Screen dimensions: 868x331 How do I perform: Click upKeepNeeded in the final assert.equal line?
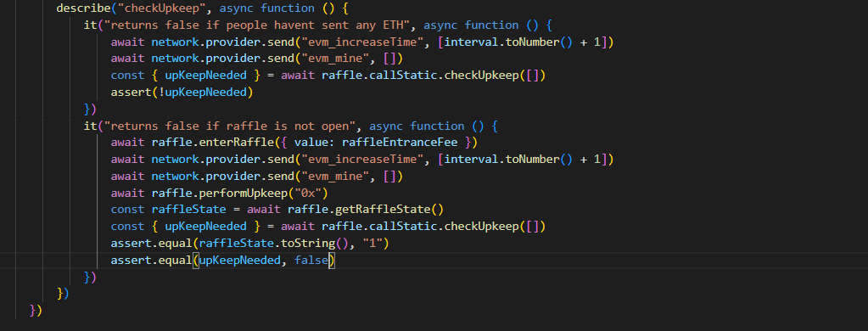click(239, 261)
